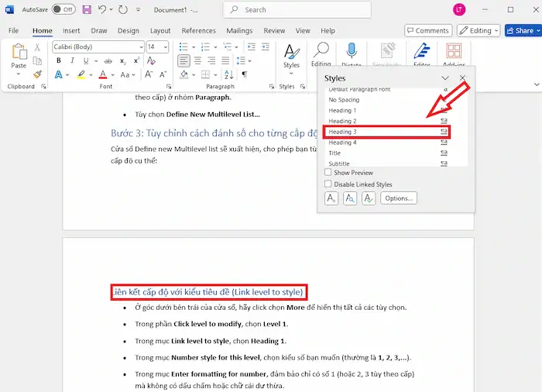Click the Options... button in Styles pane
The image size is (542, 392).
click(x=400, y=198)
